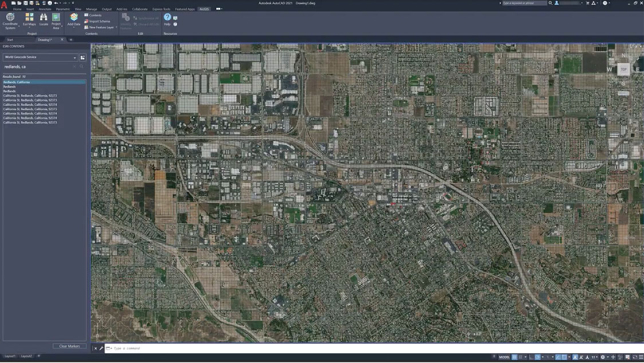The image size is (644, 363).
Task: Switch to the Start file tab
Action: tap(10, 40)
